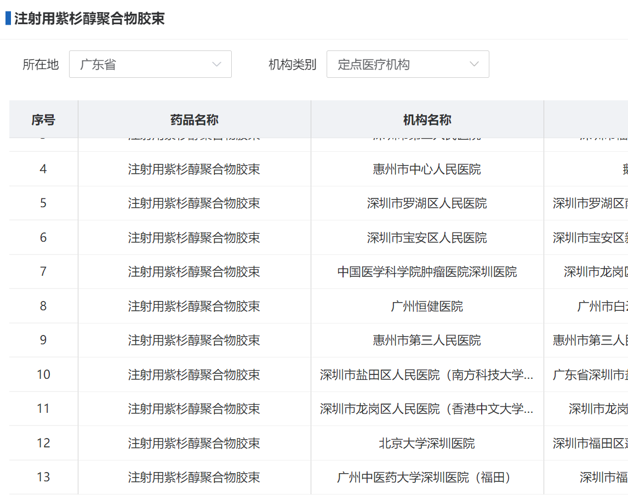Image resolution: width=628 pixels, height=500 pixels.
Task: Select 惠州市中心人民医院 in row 4
Action: click(x=427, y=169)
